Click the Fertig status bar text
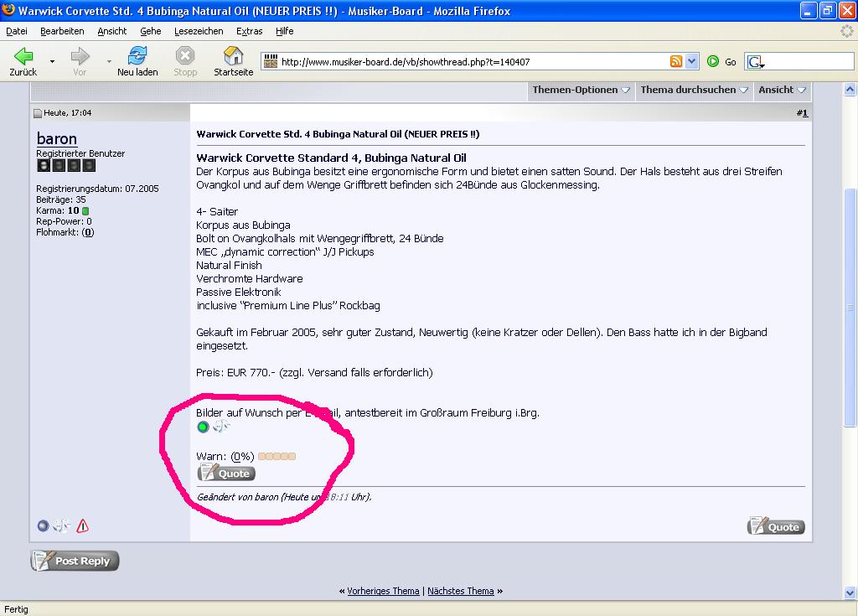This screenshot has width=858, height=616. click(16, 609)
